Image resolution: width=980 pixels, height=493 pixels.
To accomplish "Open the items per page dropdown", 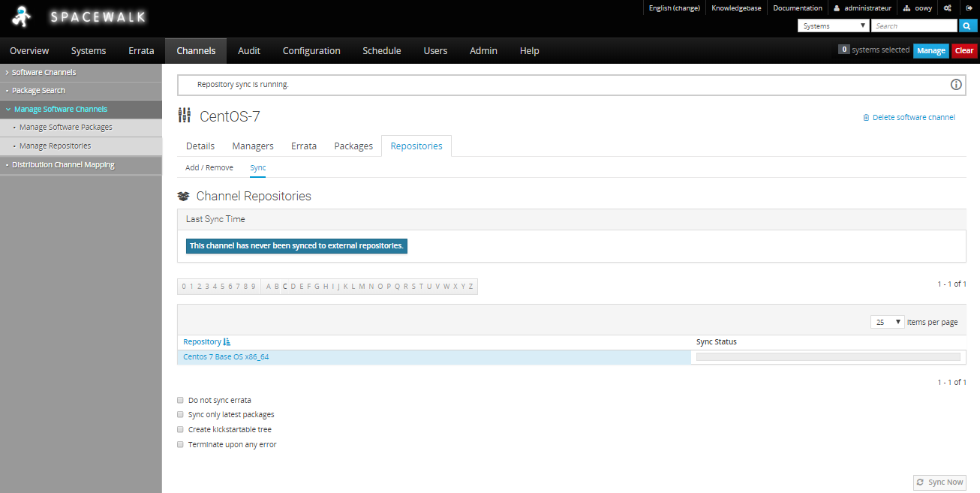I will click(x=887, y=322).
